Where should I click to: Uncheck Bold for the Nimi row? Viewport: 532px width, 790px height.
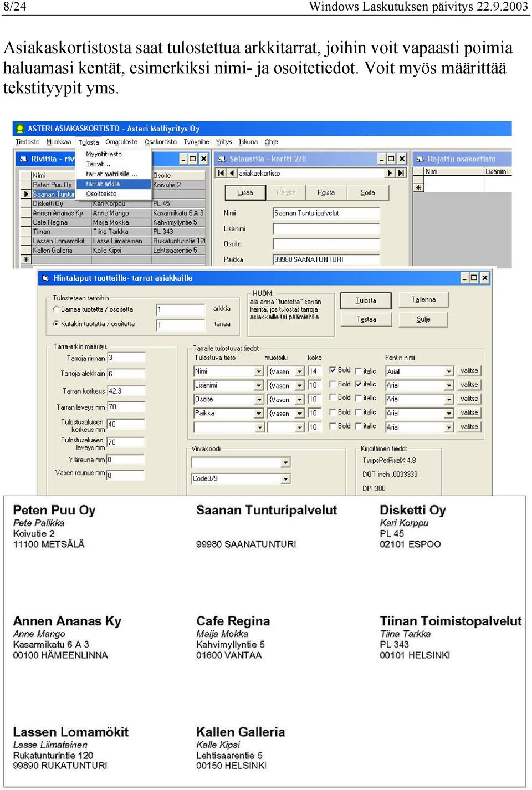332,370
